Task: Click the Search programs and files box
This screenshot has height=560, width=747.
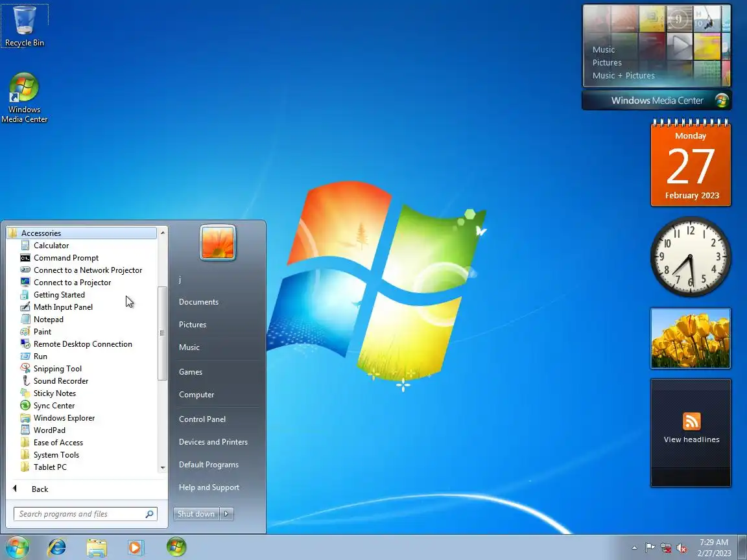Action: click(86, 514)
